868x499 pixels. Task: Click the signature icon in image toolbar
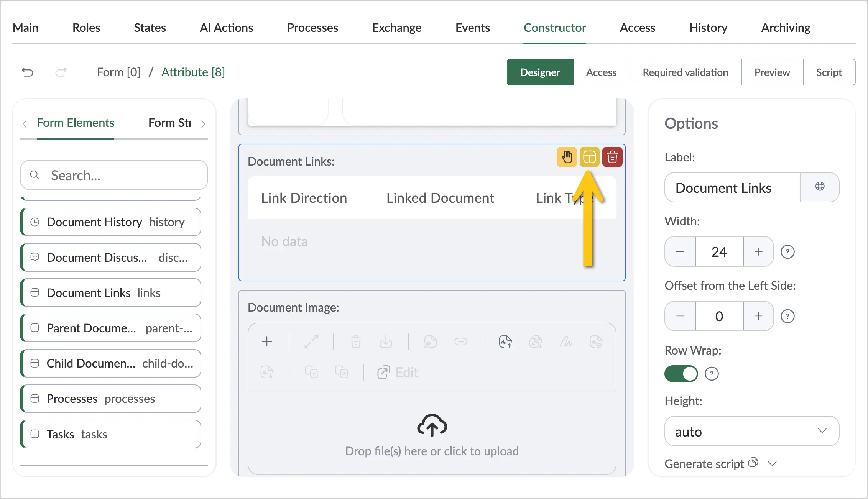point(566,341)
